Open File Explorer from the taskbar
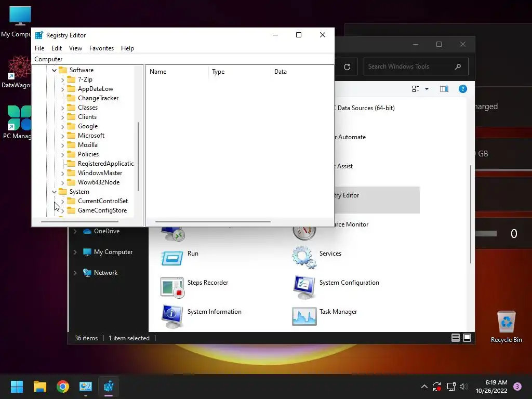The width and height of the screenshot is (532, 399). (x=39, y=387)
